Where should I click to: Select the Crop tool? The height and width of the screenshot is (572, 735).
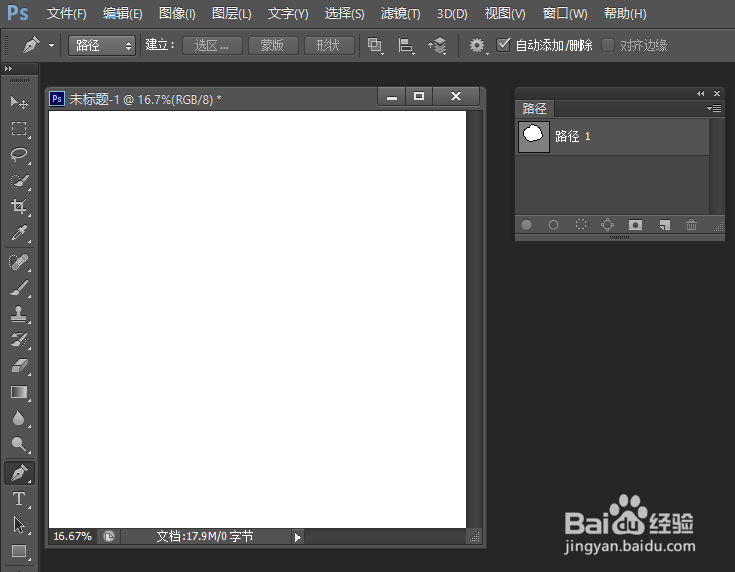coord(19,206)
